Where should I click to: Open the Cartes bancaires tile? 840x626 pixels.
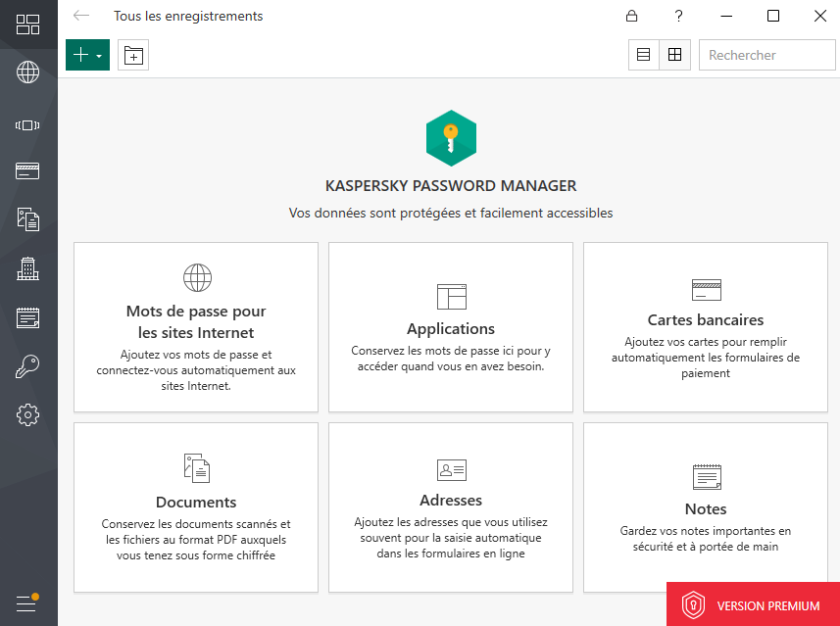[x=705, y=327]
